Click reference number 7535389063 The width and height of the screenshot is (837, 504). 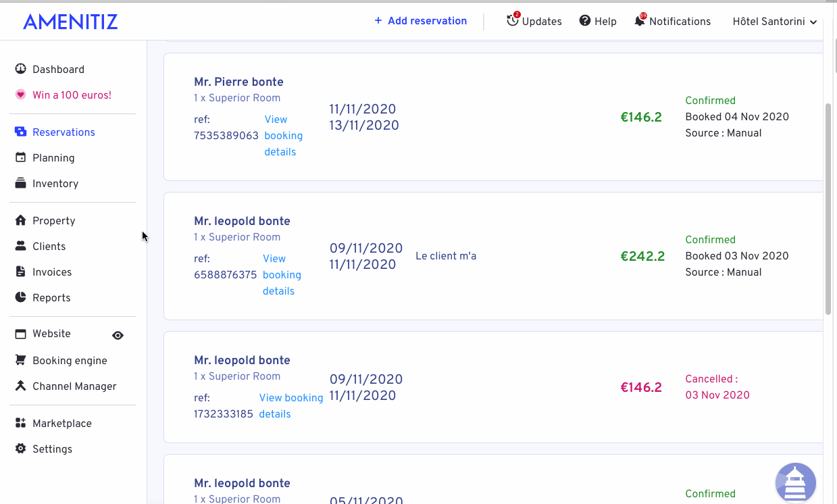(226, 136)
